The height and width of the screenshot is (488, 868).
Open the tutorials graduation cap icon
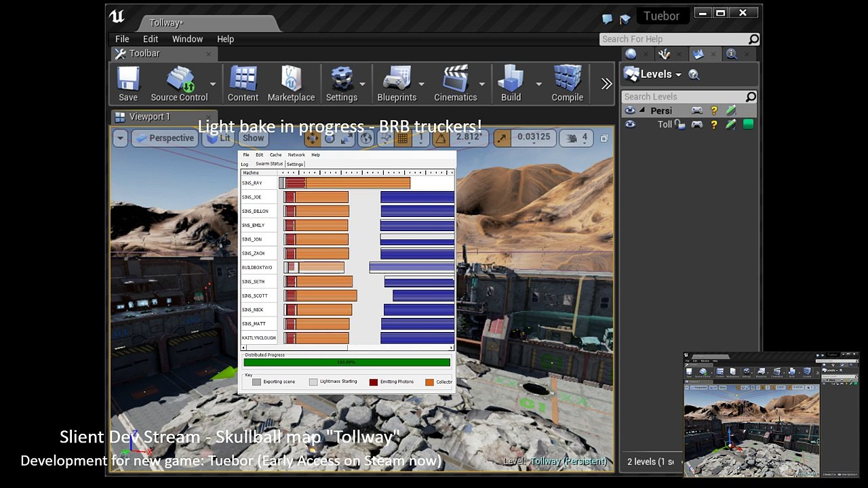pyautogui.click(x=625, y=19)
